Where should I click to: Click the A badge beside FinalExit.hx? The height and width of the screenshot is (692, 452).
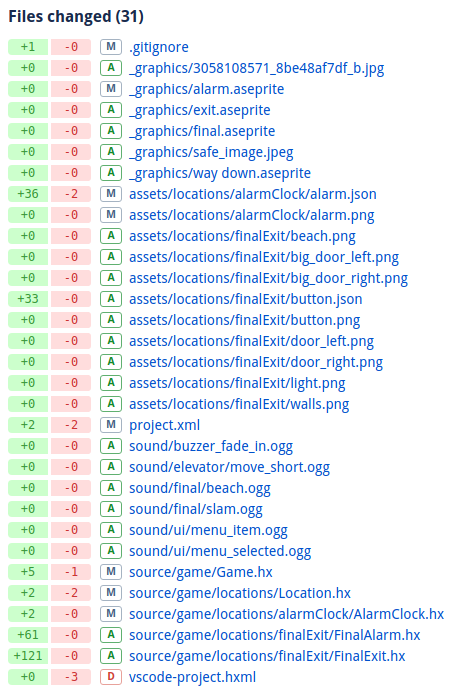point(111,655)
